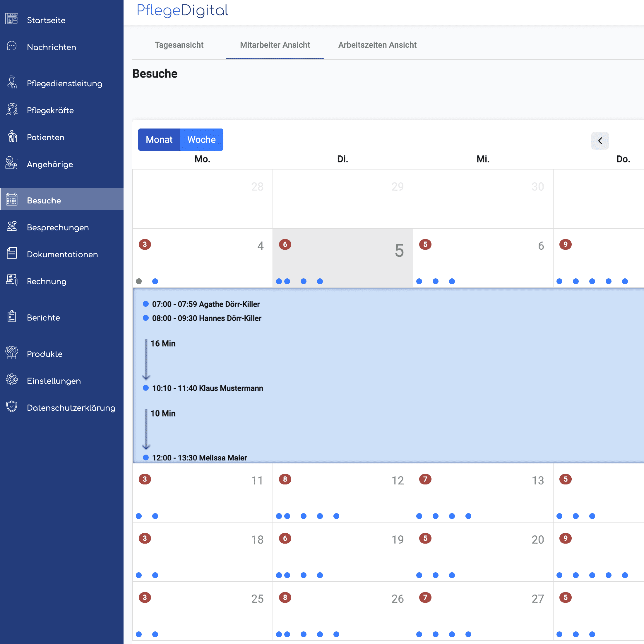Image resolution: width=644 pixels, height=644 pixels.
Task: Click the grey dot on Monday the 4th
Action: [139, 281]
